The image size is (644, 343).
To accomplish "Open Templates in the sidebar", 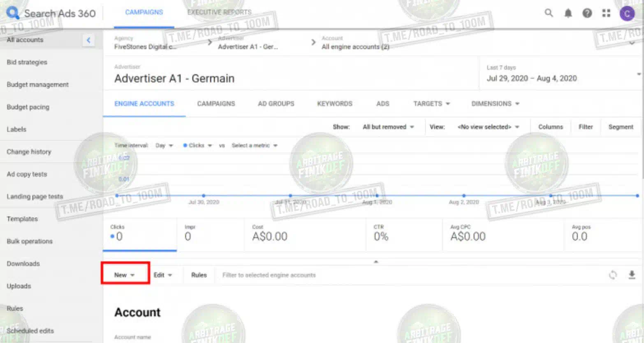I will (x=22, y=219).
